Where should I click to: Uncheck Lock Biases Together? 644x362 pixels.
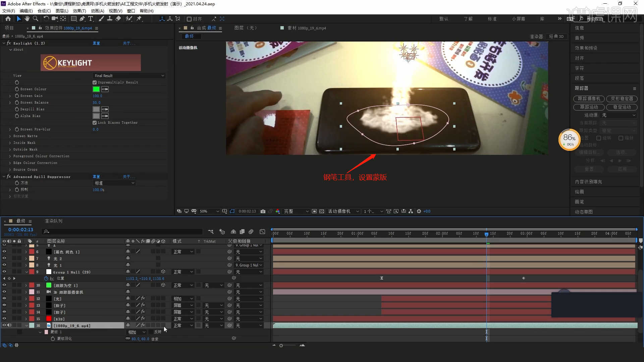click(95, 123)
